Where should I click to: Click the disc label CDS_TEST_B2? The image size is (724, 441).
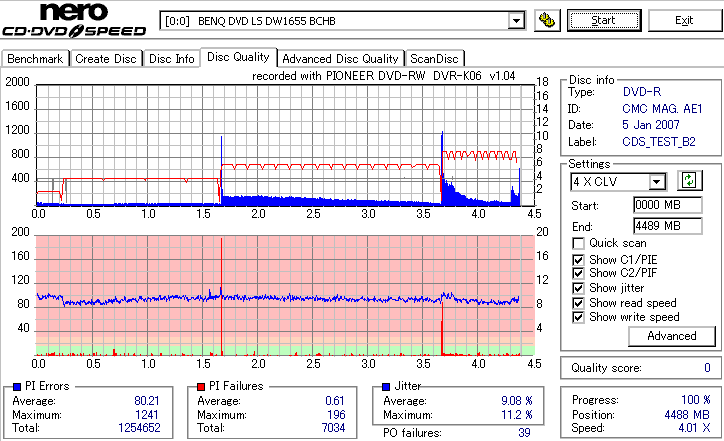pos(659,142)
